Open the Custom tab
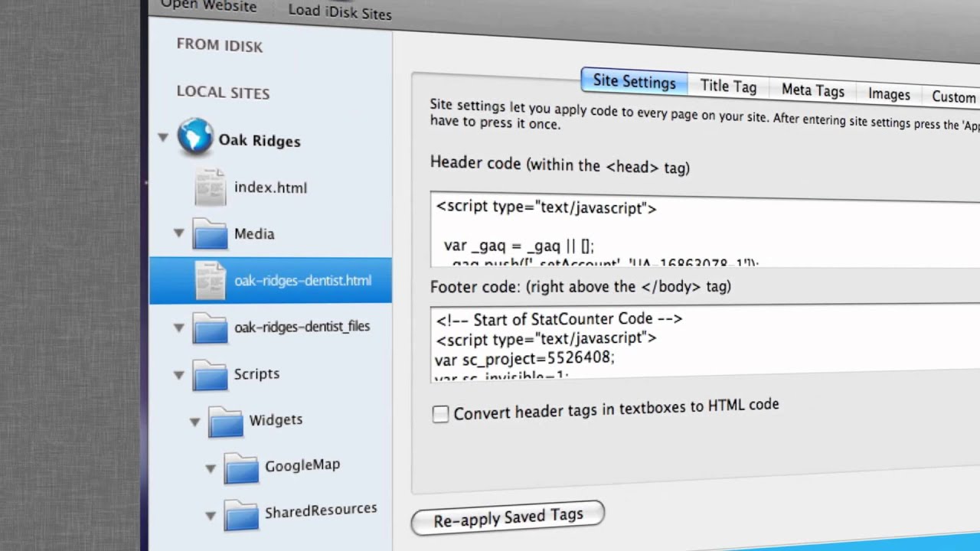Image resolution: width=980 pixels, height=551 pixels. (952, 96)
